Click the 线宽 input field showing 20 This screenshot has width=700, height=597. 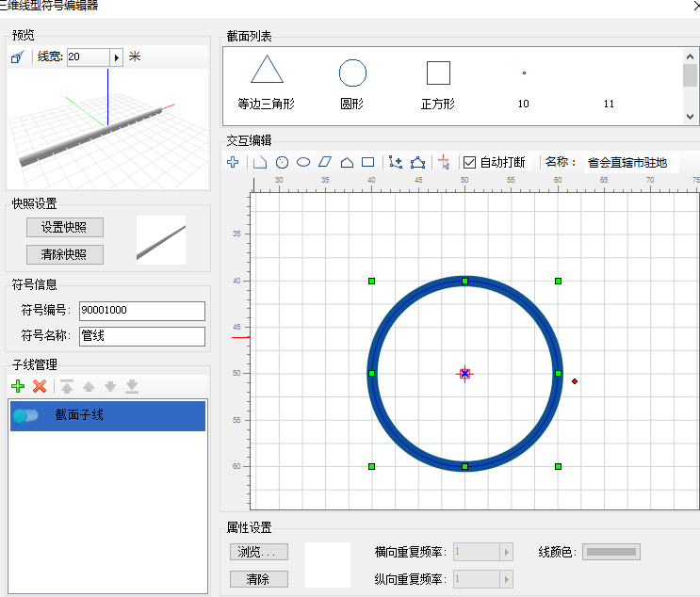point(89,57)
